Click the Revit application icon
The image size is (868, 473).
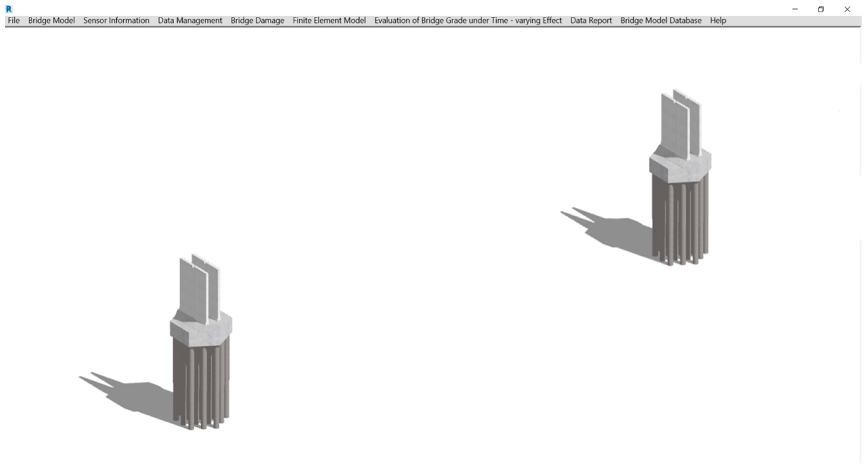click(9, 9)
